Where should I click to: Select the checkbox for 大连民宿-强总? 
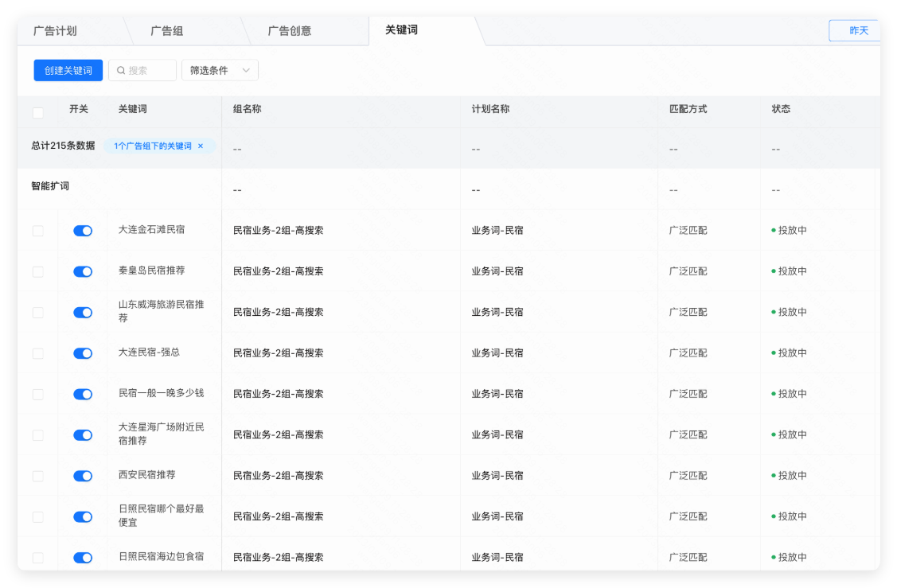click(x=37, y=353)
